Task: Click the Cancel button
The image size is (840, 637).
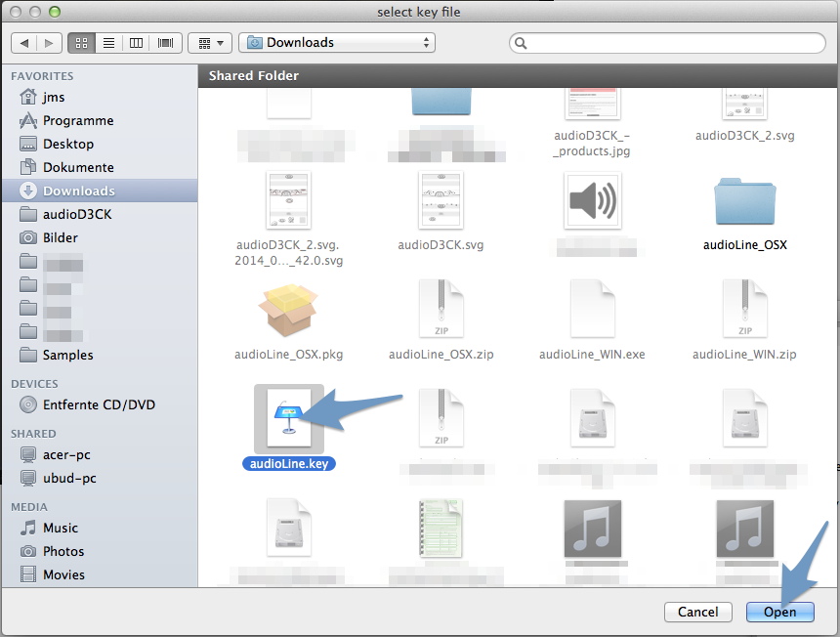Action: 697,612
